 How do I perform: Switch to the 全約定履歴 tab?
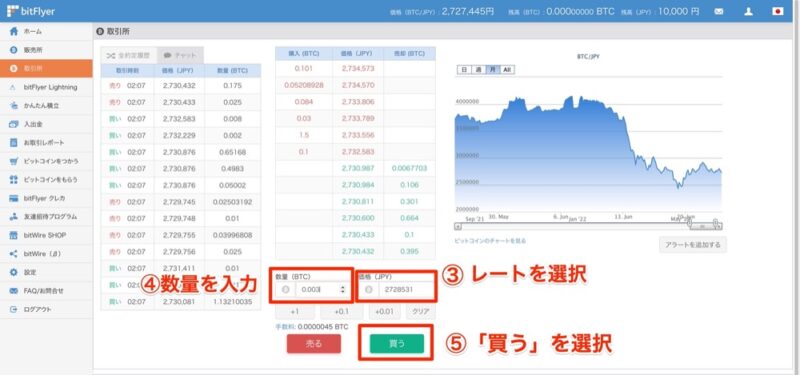(129, 55)
